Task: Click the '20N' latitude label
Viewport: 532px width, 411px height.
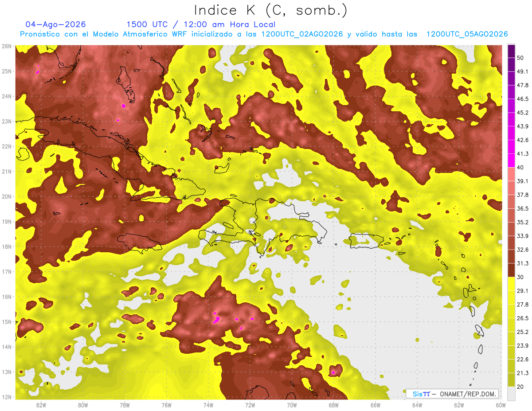Action: point(6,196)
